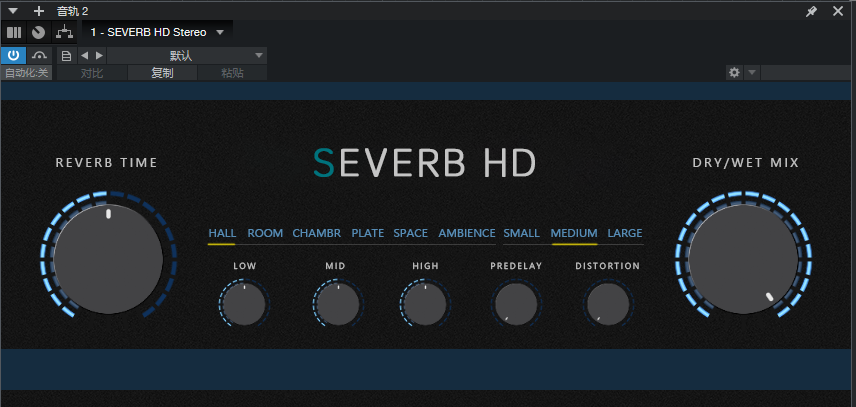
Task: Click the SEVERB HD logo title
Action: pyautogui.click(x=425, y=163)
